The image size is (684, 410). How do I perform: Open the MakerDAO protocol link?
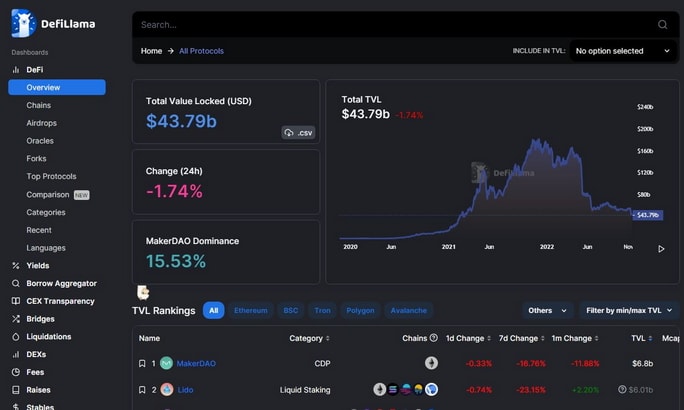tap(196, 363)
